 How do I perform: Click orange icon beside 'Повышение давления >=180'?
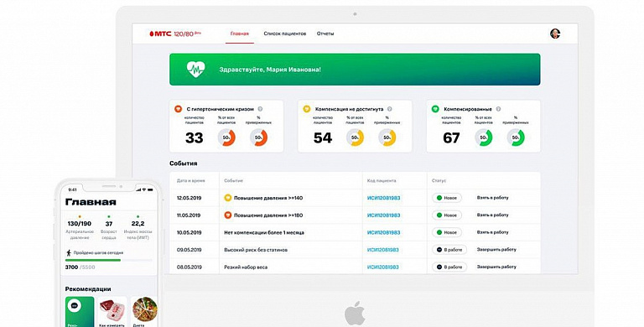pyautogui.click(x=228, y=215)
